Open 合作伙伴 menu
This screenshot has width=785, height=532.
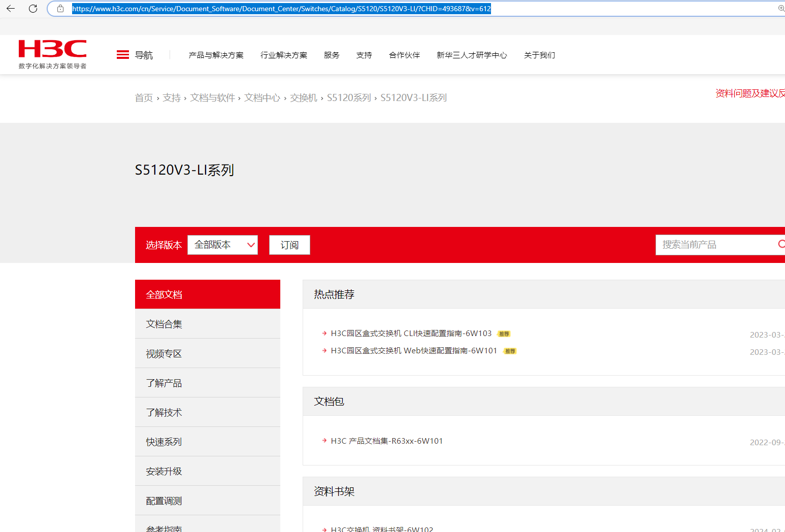(x=404, y=55)
